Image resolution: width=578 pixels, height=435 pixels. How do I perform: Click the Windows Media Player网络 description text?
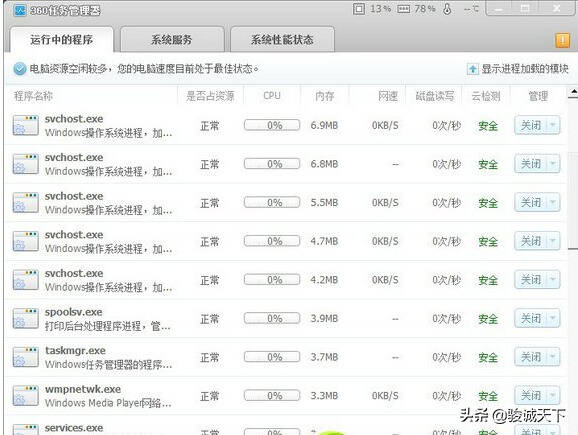tap(108, 403)
